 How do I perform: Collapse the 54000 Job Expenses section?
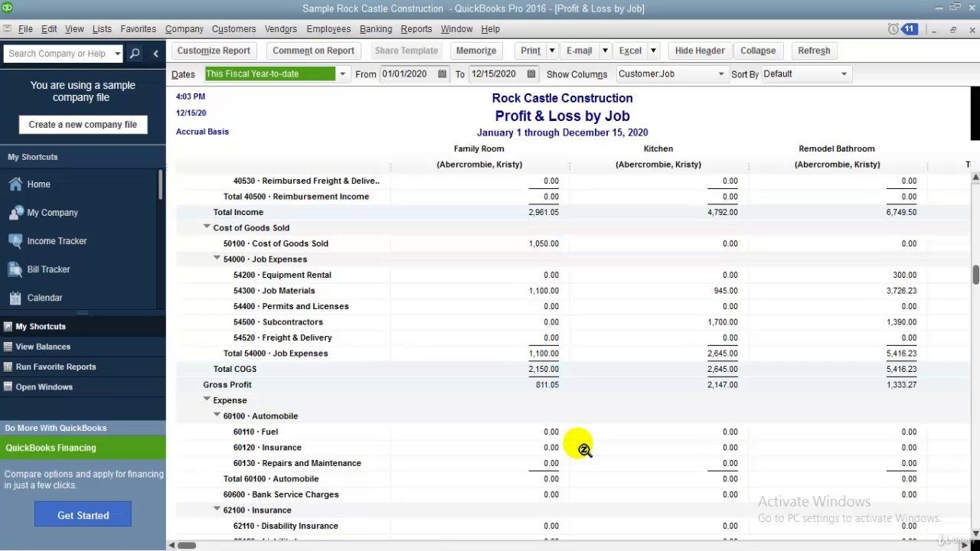217,259
